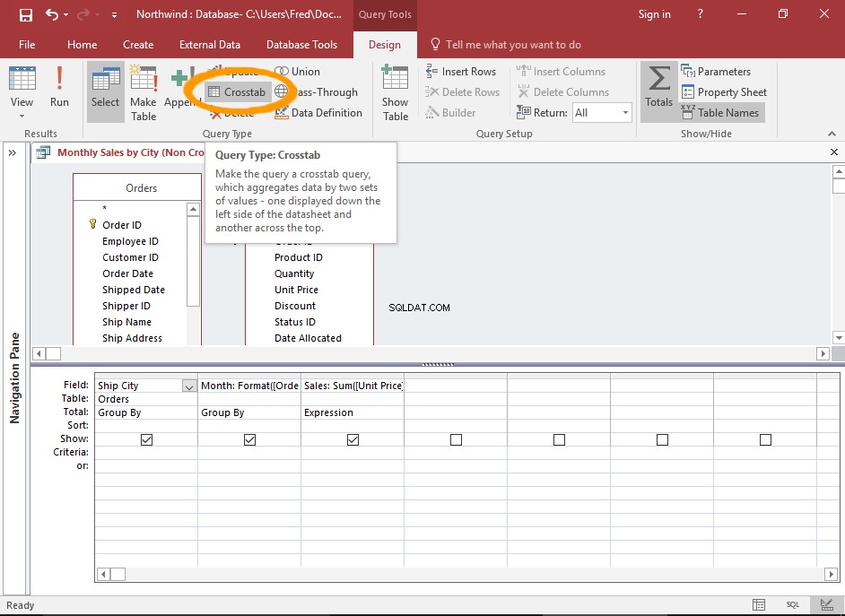Click diagram pane vertical scroll down arrow
This screenshot has height=616, width=845.
(x=838, y=338)
